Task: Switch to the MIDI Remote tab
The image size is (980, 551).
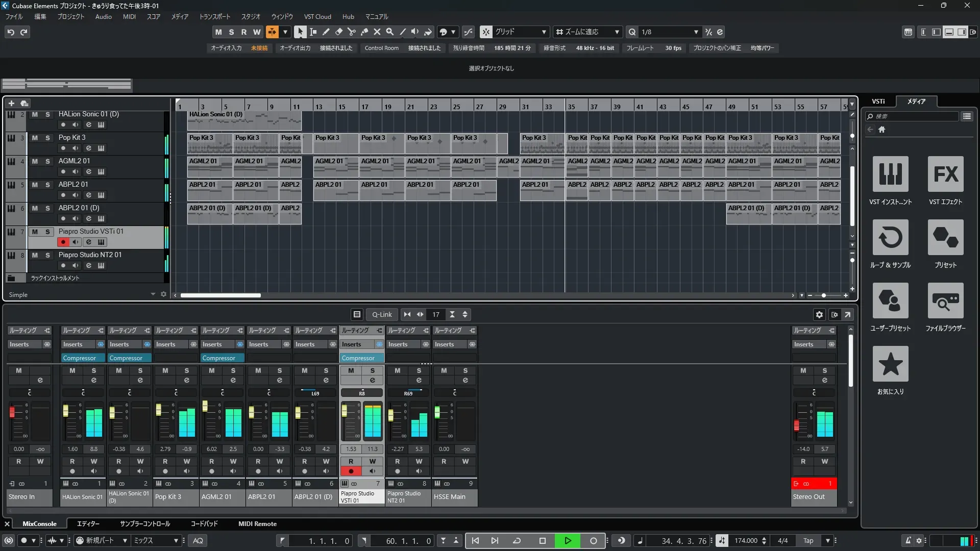Action: tap(257, 523)
